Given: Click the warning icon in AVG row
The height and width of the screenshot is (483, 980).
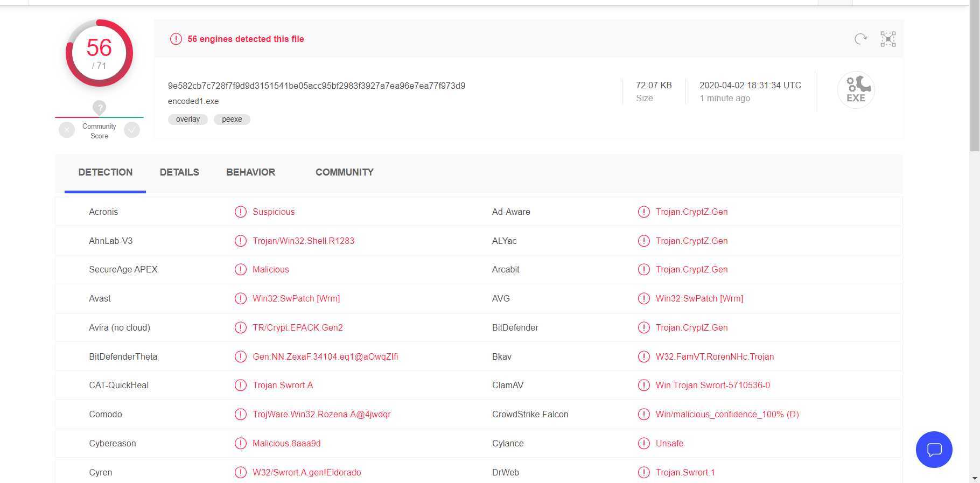Looking at the screenshot, I should [643, 298].
